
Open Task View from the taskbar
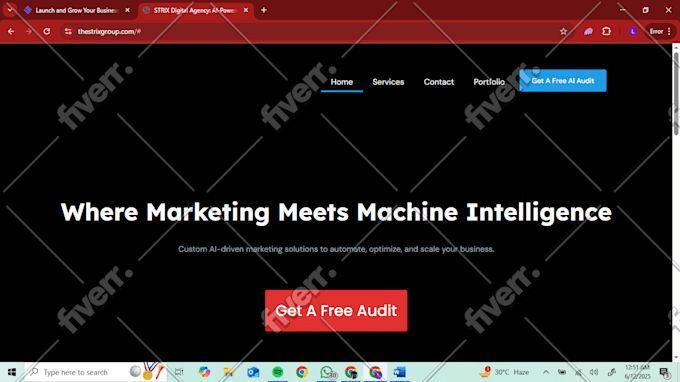tap(179, 372)
